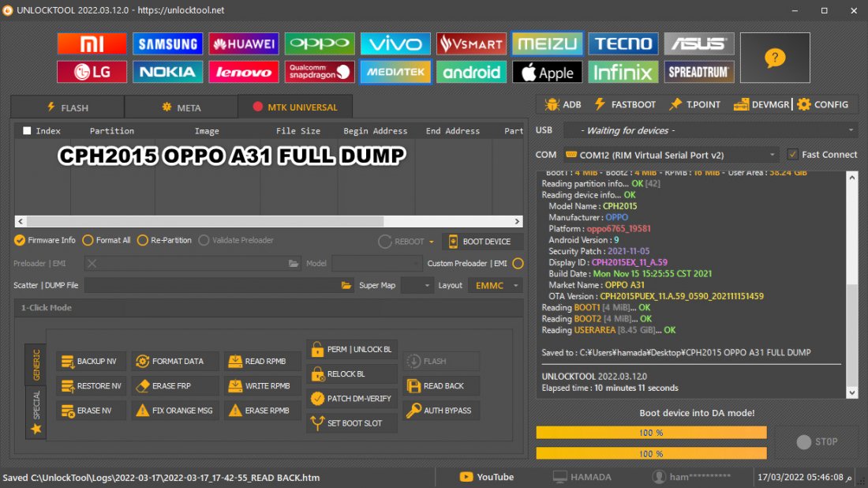Switch to the META tab
Image resolution: width=868 pixels, height=488 pixels.
181,107
